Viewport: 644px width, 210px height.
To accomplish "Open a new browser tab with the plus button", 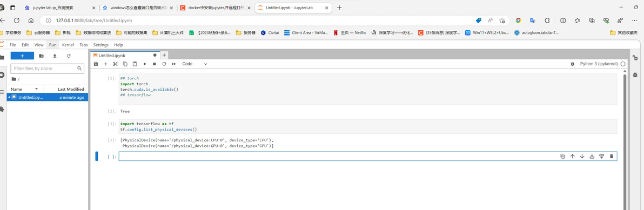I will [339, 8].
